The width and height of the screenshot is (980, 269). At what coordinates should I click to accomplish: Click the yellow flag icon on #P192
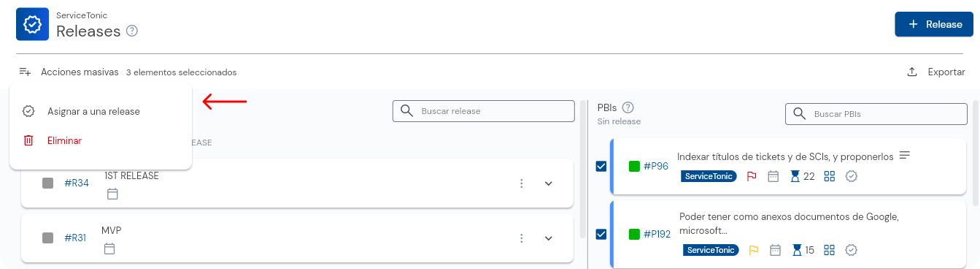(x=754, y=250)
